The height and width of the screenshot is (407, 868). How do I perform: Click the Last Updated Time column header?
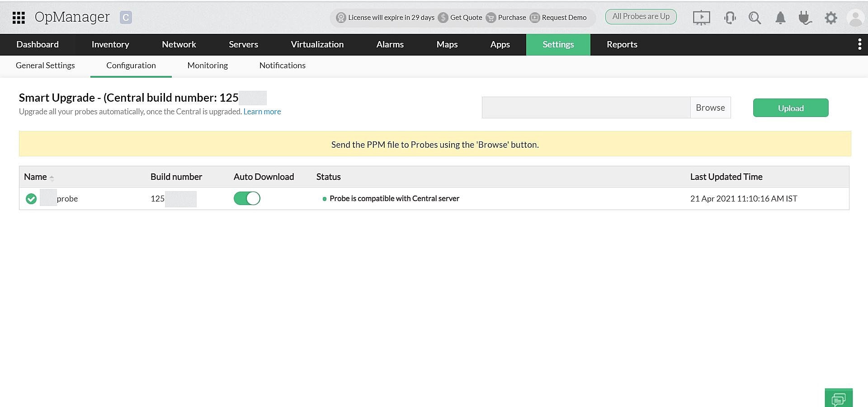click(x=726, y=177)
